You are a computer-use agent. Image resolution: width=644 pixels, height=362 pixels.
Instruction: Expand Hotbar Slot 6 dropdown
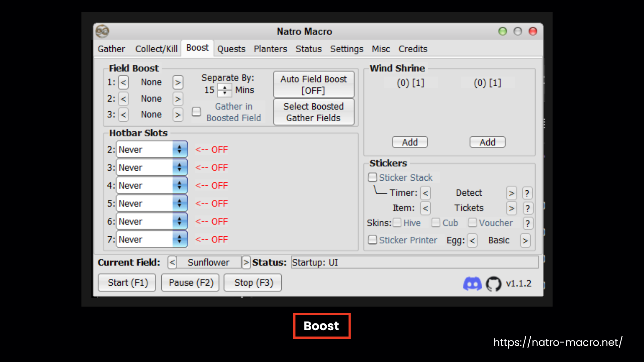180,222
